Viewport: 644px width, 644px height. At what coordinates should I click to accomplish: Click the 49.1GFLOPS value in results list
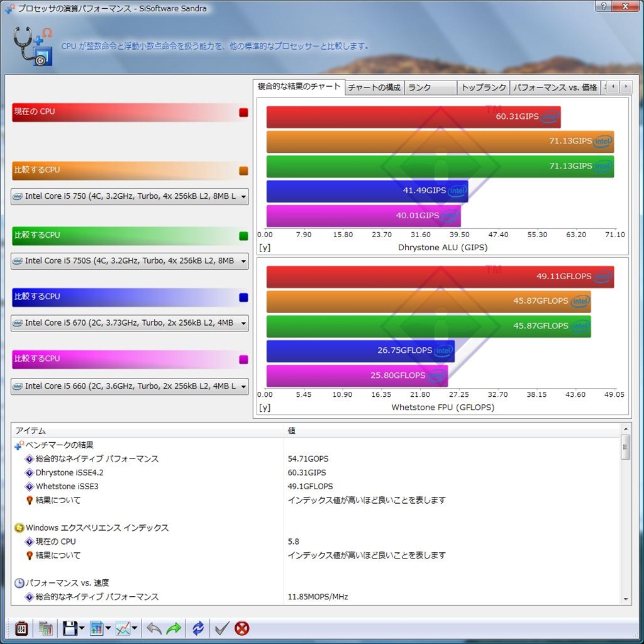(x=310, y=486)
